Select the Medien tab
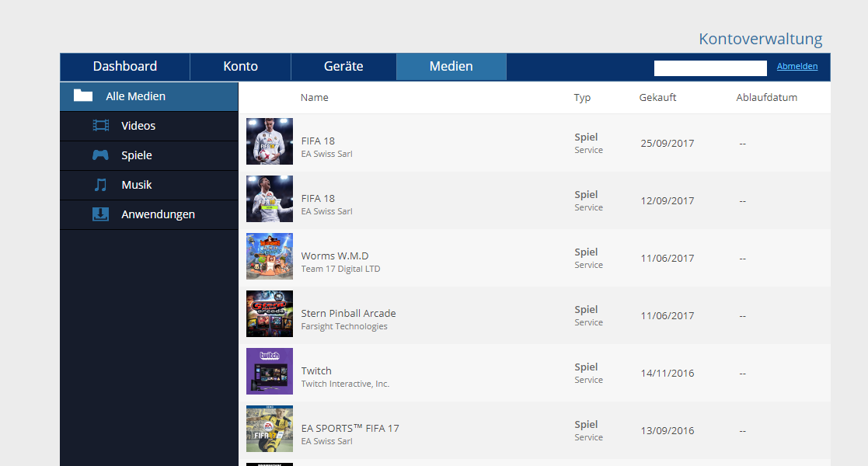The height and width of the screenshot is (466, 868). 451,67
